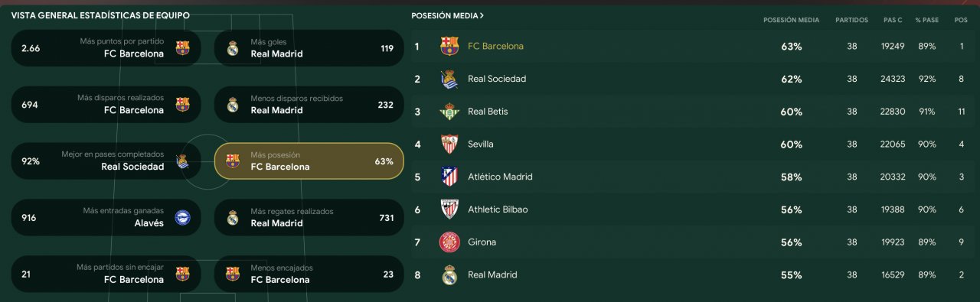Open the Real Madrid team name in row eight
This screenshot has height=302, width=980.
click(492, 274)
